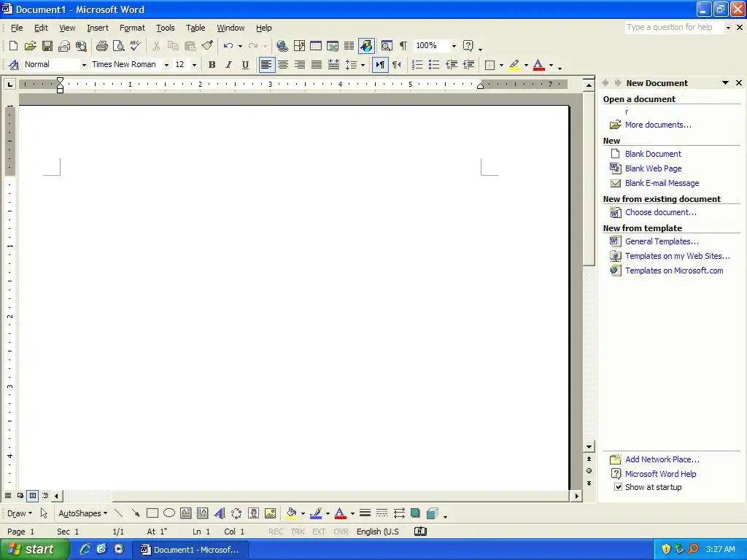Image resolution: width=747 pixels, height=560 pixels.
Task: Toggle Show/Hide paragraph marks
Action: coord(403,46)
